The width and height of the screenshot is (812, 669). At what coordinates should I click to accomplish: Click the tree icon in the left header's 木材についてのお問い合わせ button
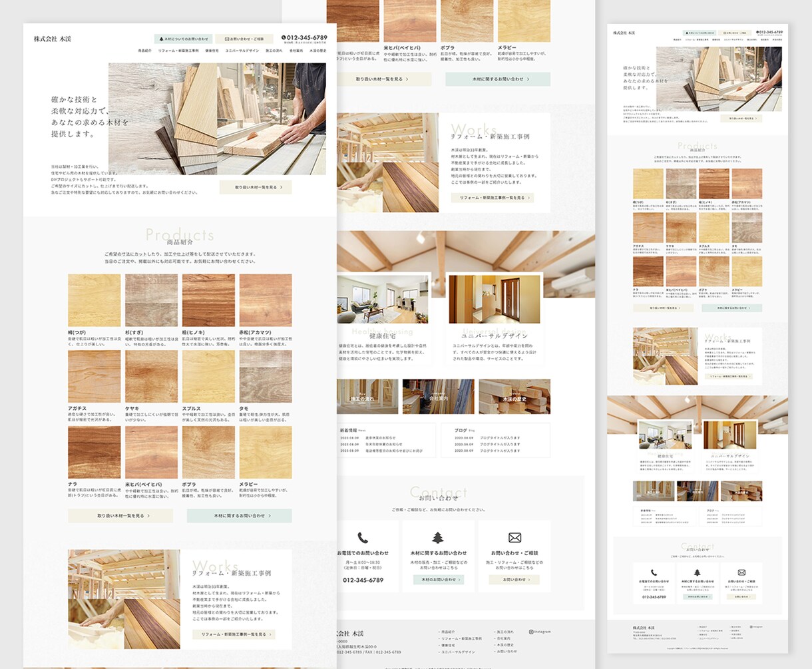(160, 39)
